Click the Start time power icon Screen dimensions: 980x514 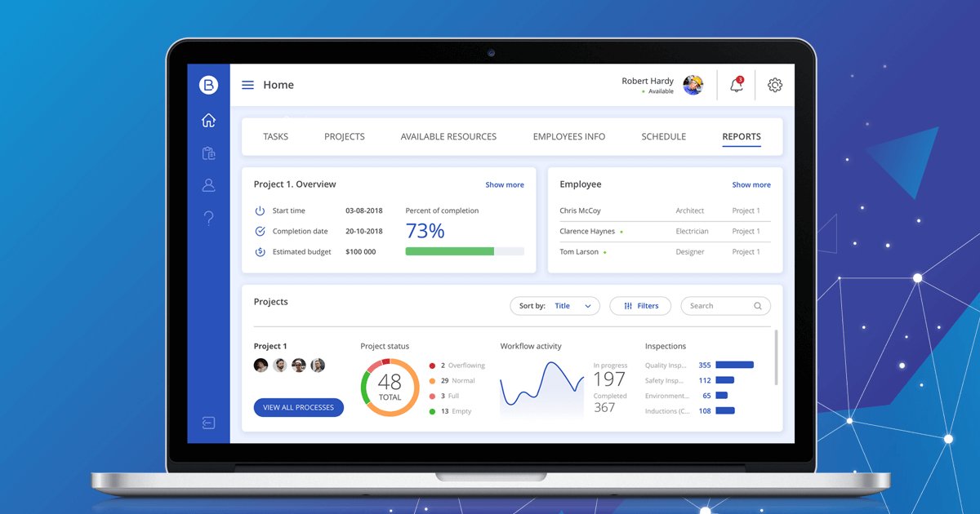click(260, 210)
